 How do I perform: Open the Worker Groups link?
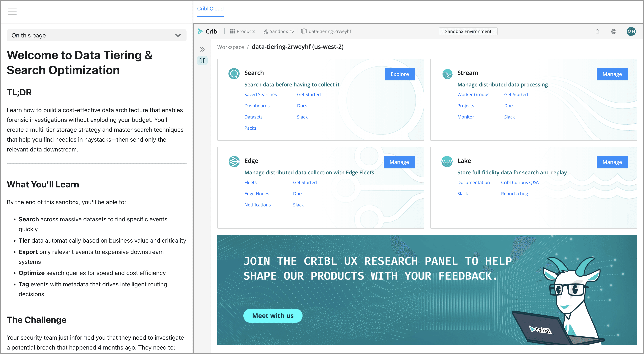coord(473,94)
